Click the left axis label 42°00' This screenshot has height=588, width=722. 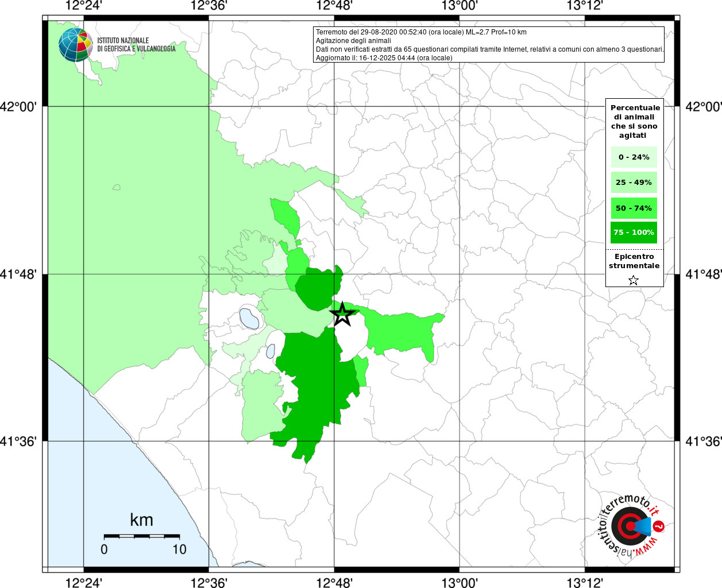[x=18, y=107]
